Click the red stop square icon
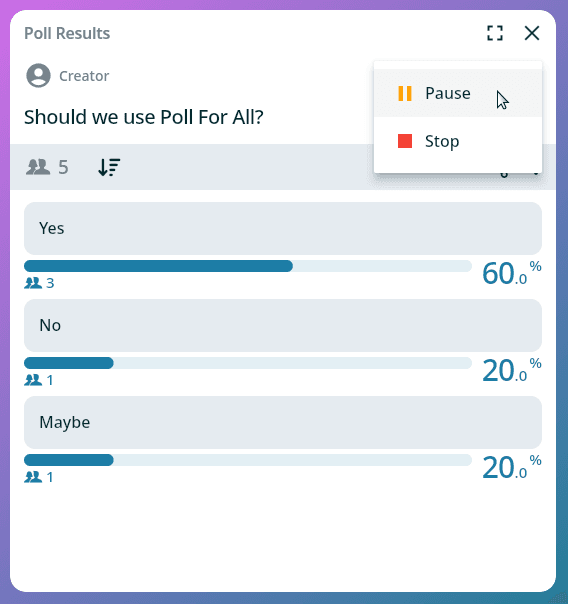Image resolution: width=568 pixels, height=606 pixels. click(x=405, y=141)
